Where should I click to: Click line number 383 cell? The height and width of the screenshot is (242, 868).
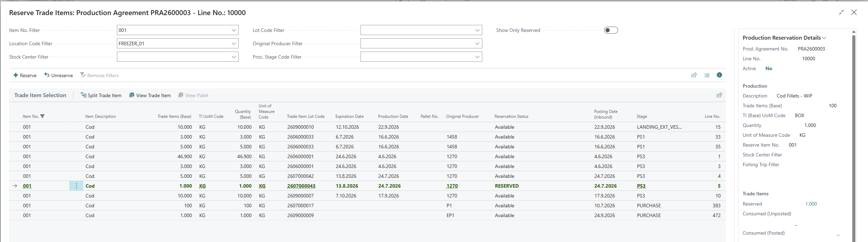tap(716, 206)
